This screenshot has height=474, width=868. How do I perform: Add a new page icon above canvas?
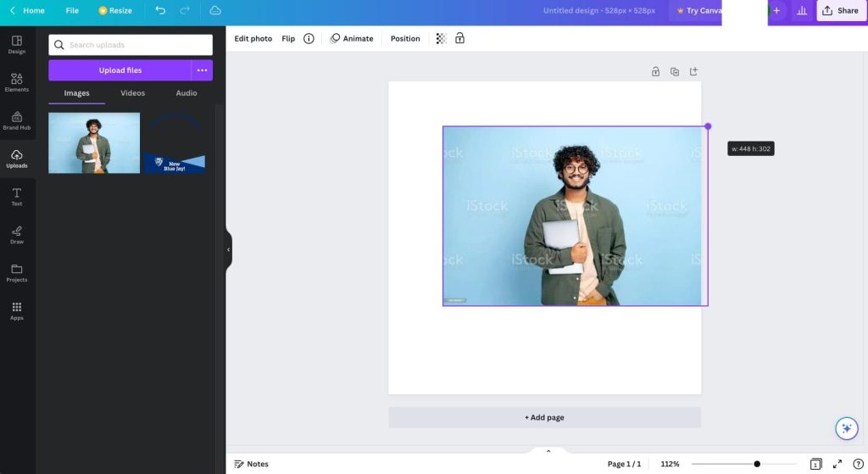pos(693,71)
